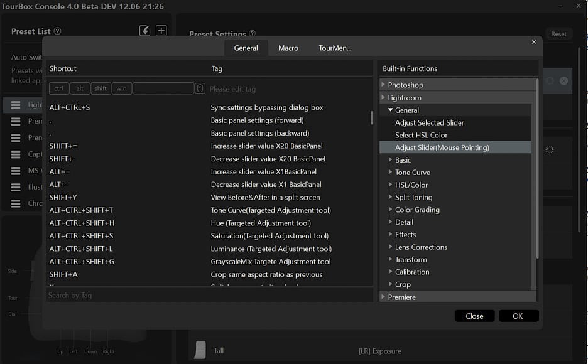Click the Reset button in Preset Settings
Image resolution: width=588 pixels, height=364 pixels.
click(558, 34)
